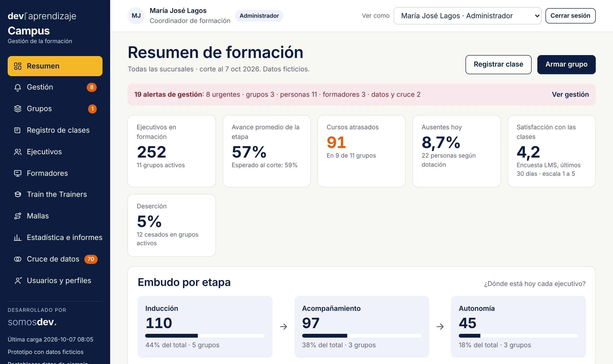Click the somosdev developer logo
This screenshot has height=364, width=613.
[32, 322]
